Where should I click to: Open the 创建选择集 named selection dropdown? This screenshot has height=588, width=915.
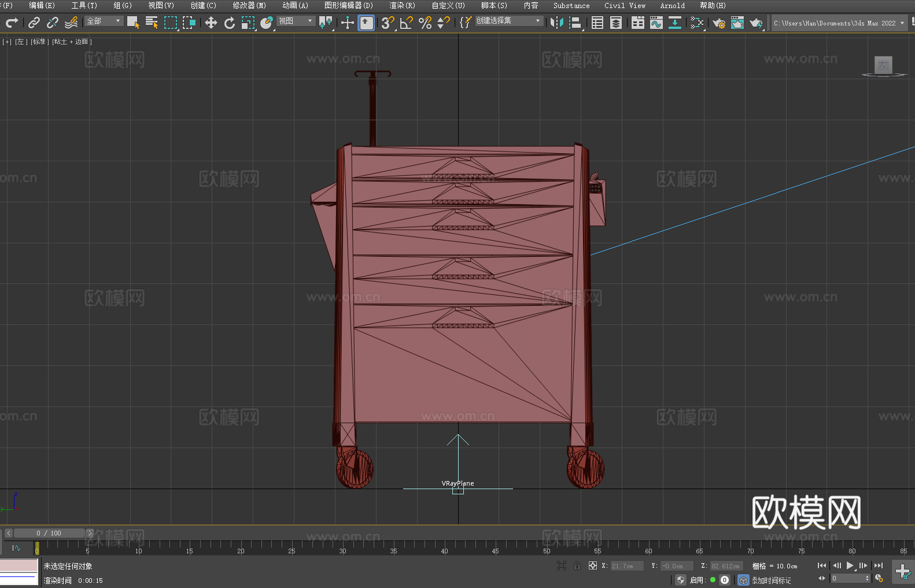pos(509,21)
